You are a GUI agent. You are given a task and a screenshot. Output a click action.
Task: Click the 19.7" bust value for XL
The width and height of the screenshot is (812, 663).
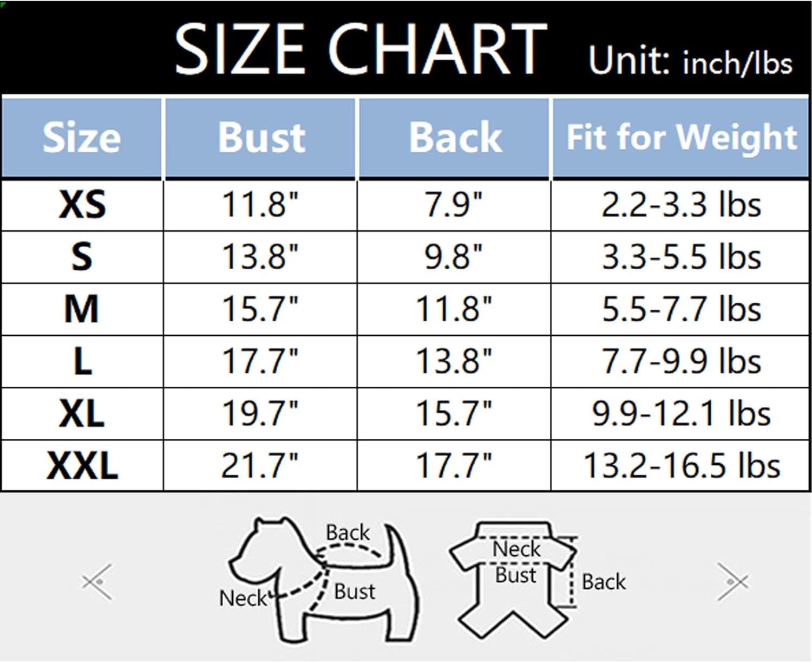pyautogui.click(x=260, y=414)
